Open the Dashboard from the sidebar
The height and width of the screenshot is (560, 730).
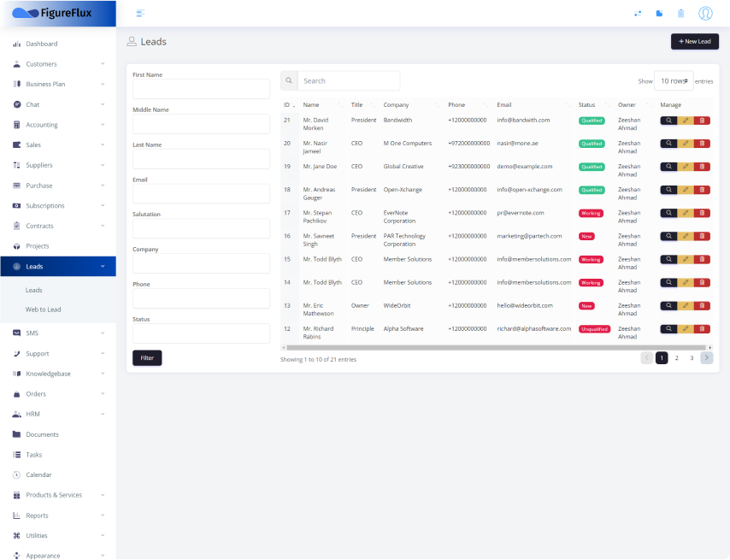pyautogui.click(x=41, y=44)
